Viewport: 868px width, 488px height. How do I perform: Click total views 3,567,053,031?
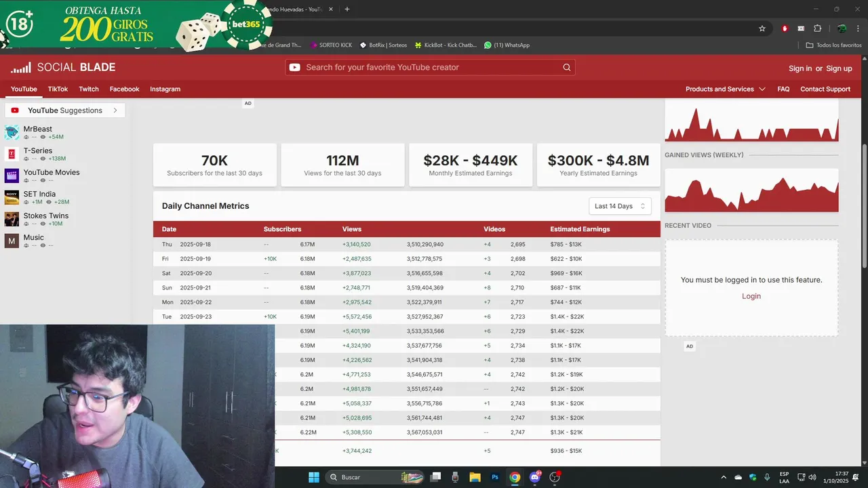[x=425, y=432]
